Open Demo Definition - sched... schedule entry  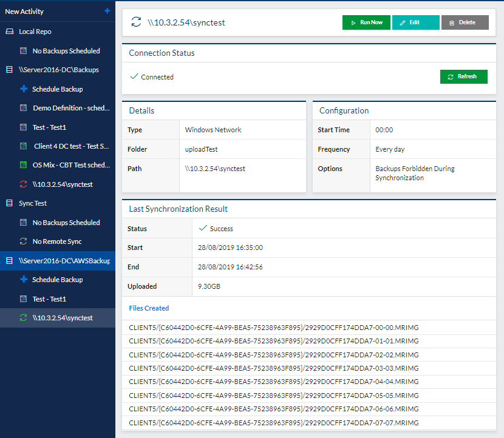(71, 108)
